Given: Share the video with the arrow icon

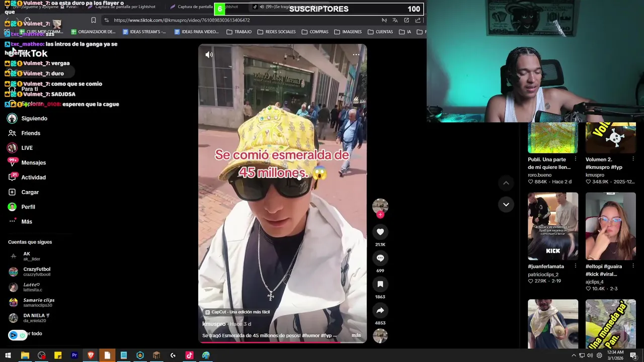Looking at the screenshot, I should (x=380, y=310).
